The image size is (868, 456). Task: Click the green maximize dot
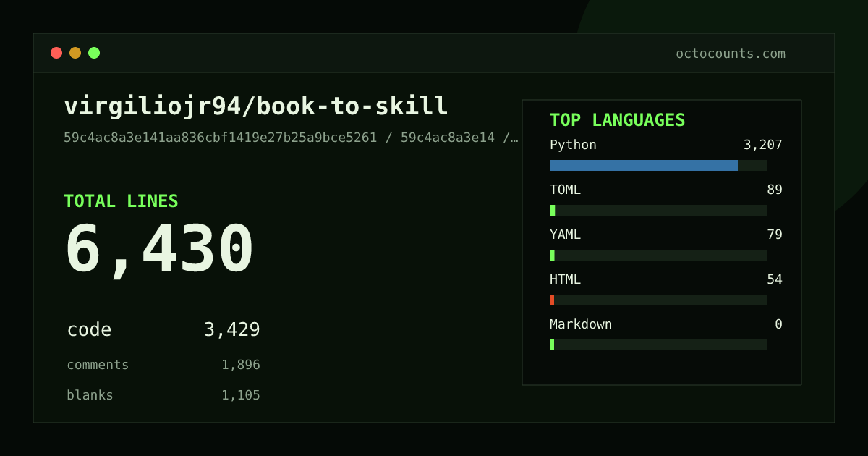pos(94,53)
